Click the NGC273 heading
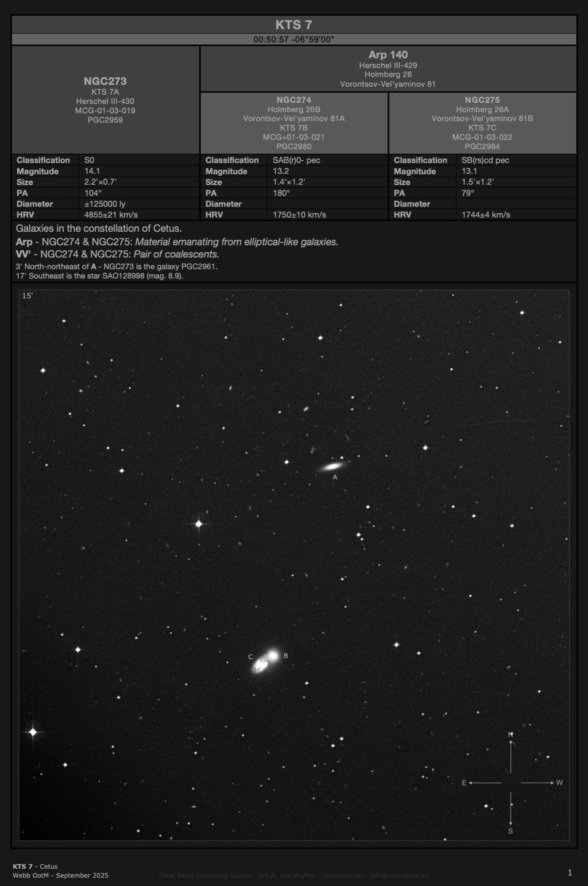588x886 pixels. click(105, 81)
